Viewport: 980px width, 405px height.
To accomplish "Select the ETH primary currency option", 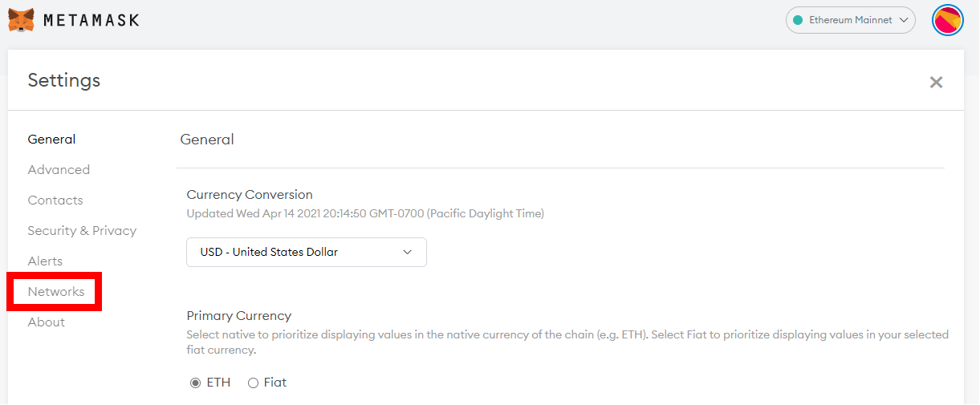I will point(195,383).
